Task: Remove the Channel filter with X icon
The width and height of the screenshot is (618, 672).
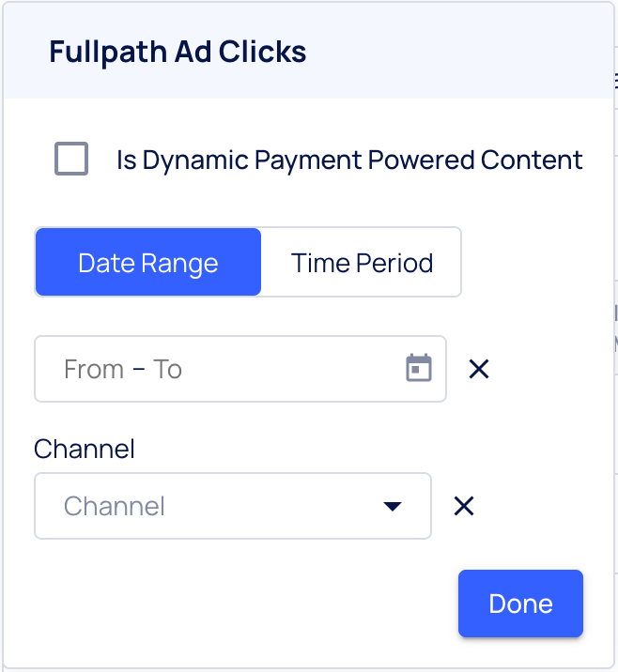Action: click(x=464, y=507)
